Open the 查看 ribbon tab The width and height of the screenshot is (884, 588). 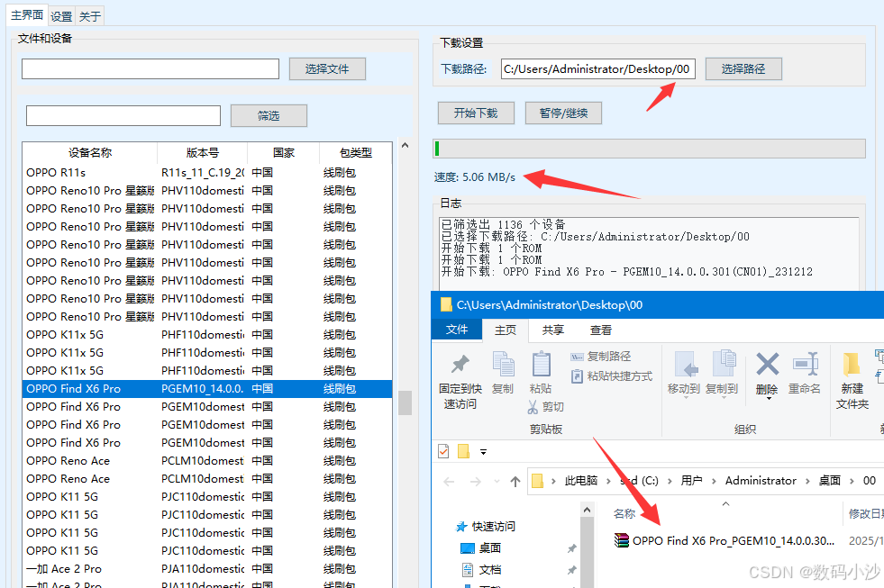click(x=600, y=330)
